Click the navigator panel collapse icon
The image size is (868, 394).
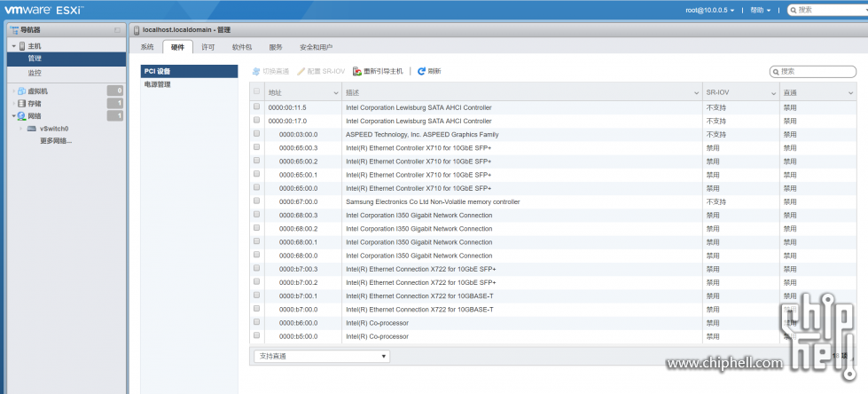click(117, 30)
